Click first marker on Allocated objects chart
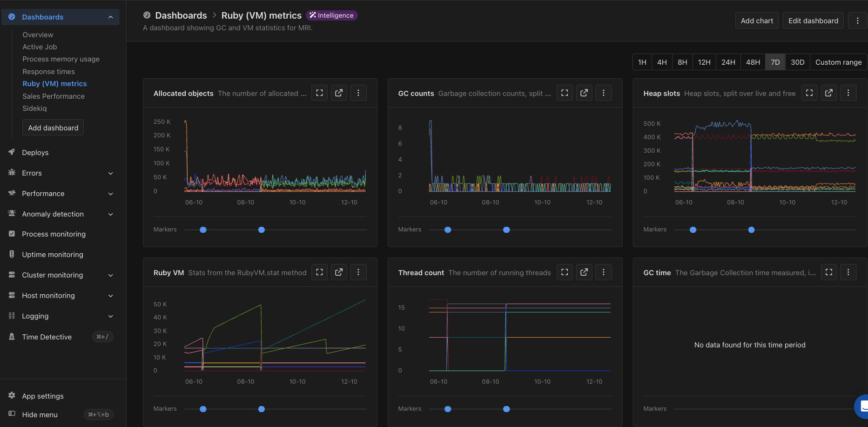This screenshot has height=427, width=868. coord(203,230)
